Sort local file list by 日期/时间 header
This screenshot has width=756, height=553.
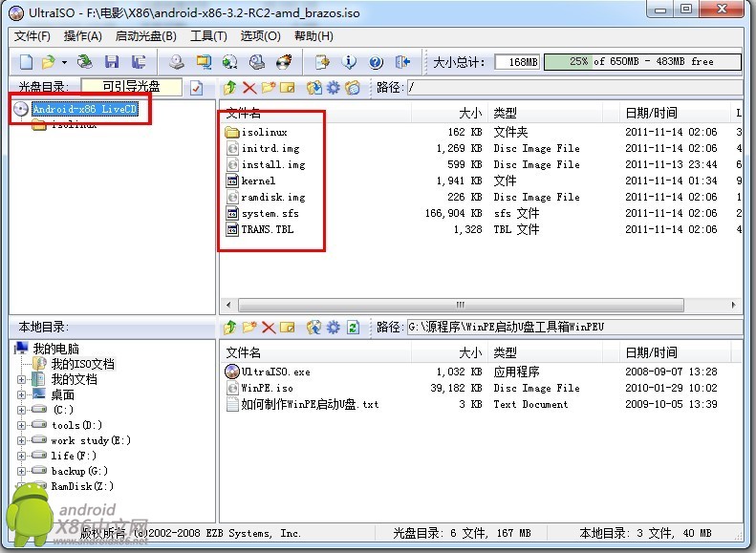(x=675, y=352)
